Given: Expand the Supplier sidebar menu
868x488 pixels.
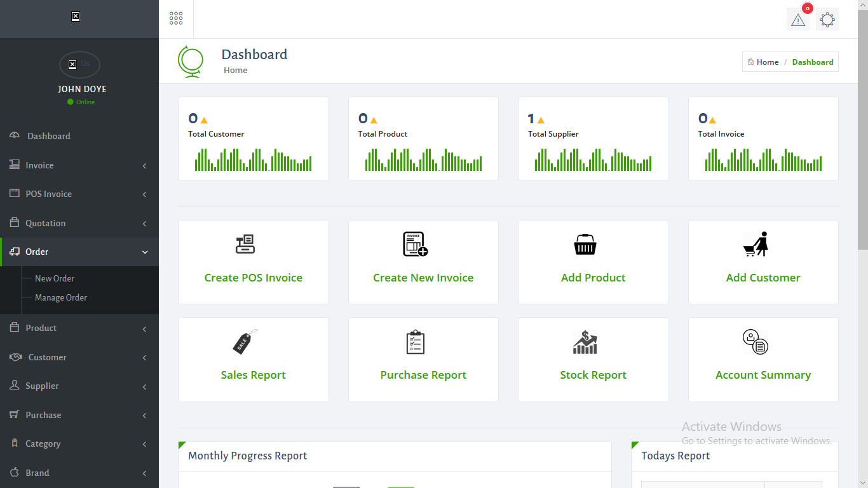Looking at the screenshot, I should 79,386.
